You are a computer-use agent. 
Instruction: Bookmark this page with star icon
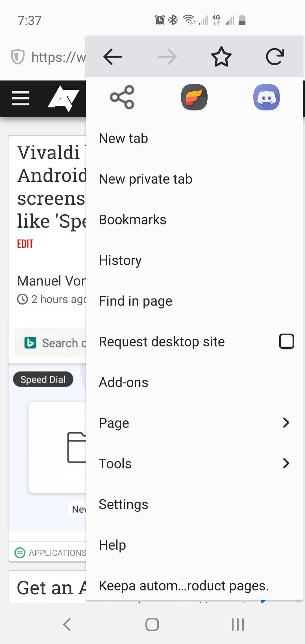221,57
